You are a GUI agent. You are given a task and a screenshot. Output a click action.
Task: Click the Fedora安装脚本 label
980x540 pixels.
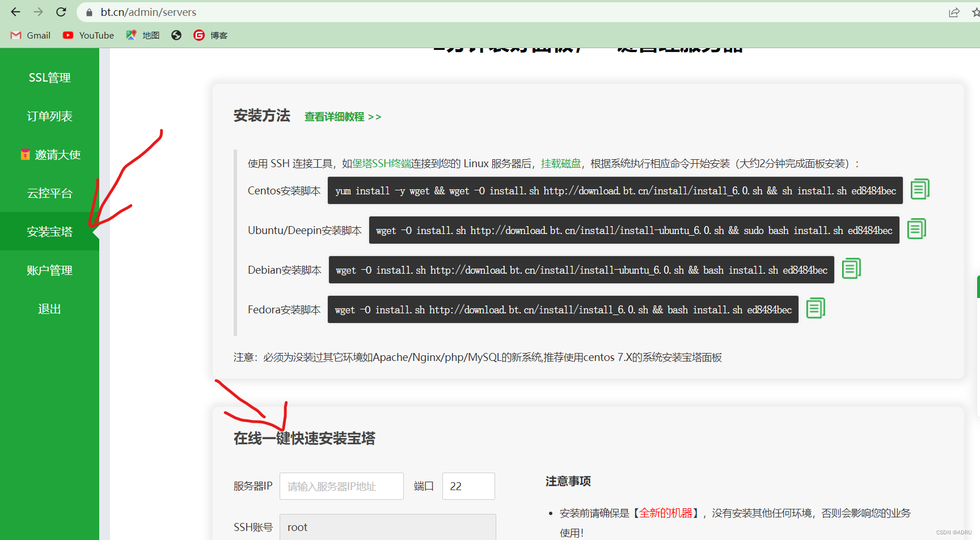tap(284, 309)
